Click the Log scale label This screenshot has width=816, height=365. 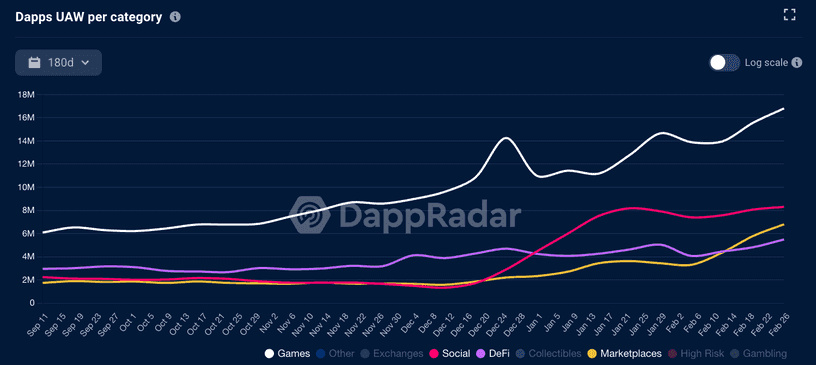click(766, 62)
